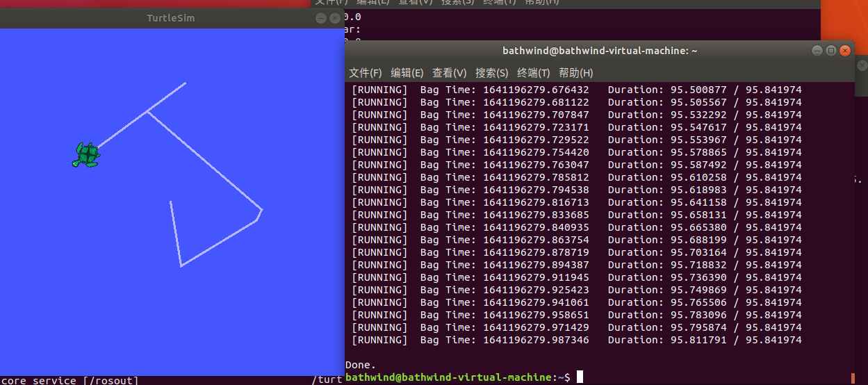
Task: Select the line with Duration 95.500877
Action: (x=576, y=90)
